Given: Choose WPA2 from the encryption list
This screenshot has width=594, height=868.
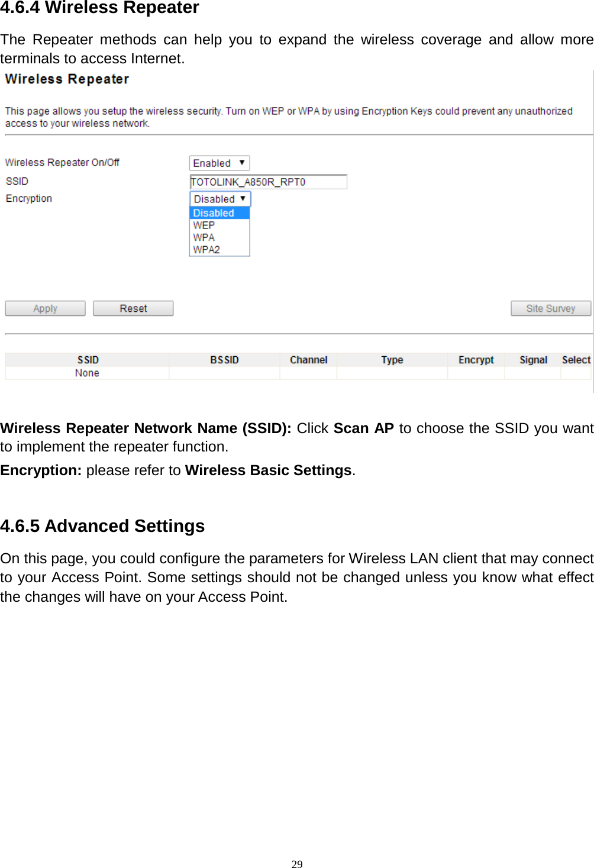Looking at the screenshot, I should point(219,250).
